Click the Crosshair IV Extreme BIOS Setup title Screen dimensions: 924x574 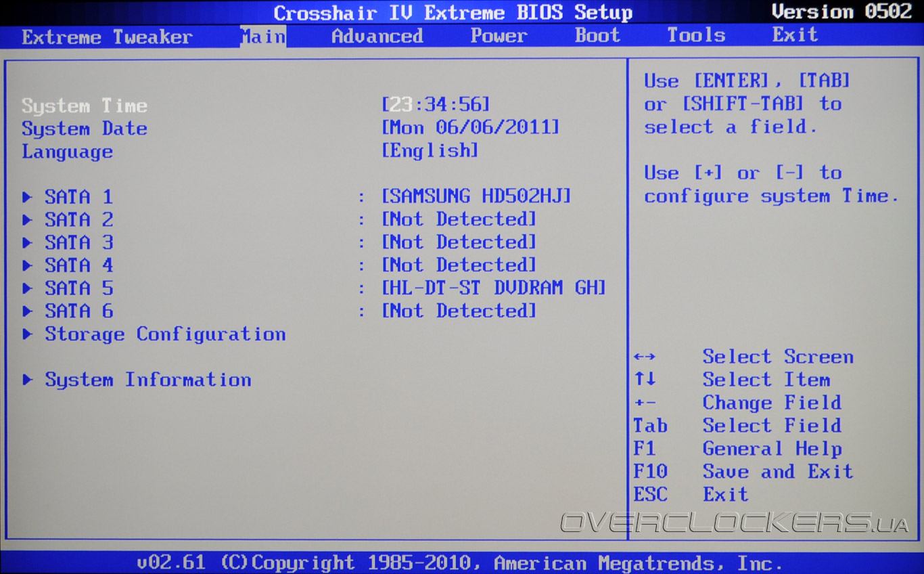[x=453, y=13]
